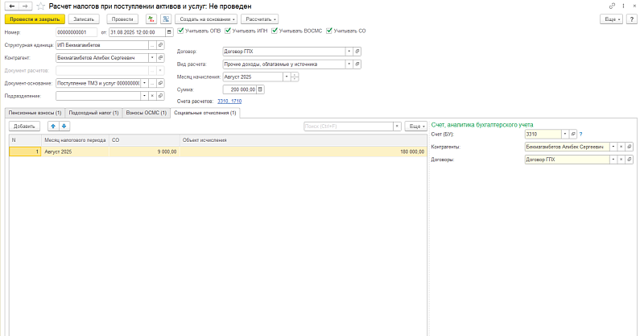Screen dimensions: 644x336
Task: Move the row up with the up arrow
Action: 53,127
